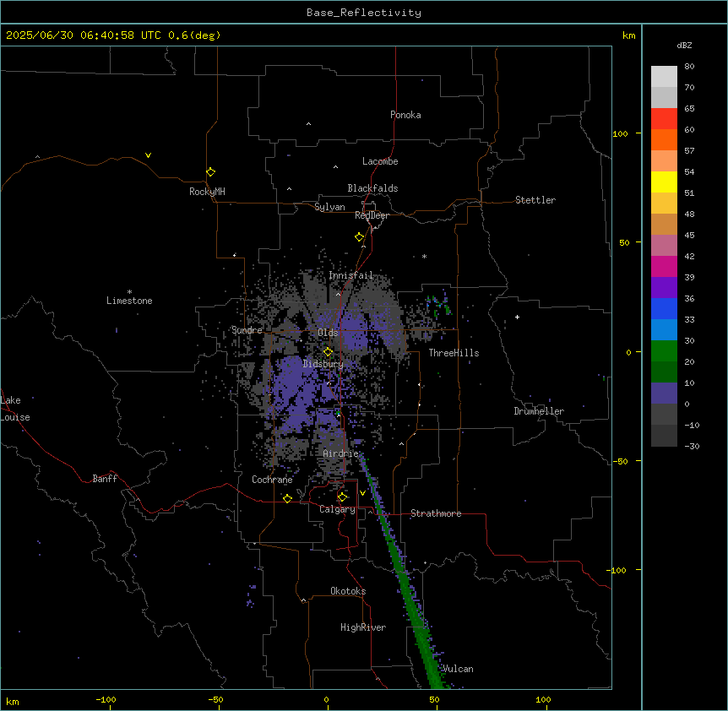728x711 pixels.
Task: Select the Didsbury label
Action: [323, 364]
